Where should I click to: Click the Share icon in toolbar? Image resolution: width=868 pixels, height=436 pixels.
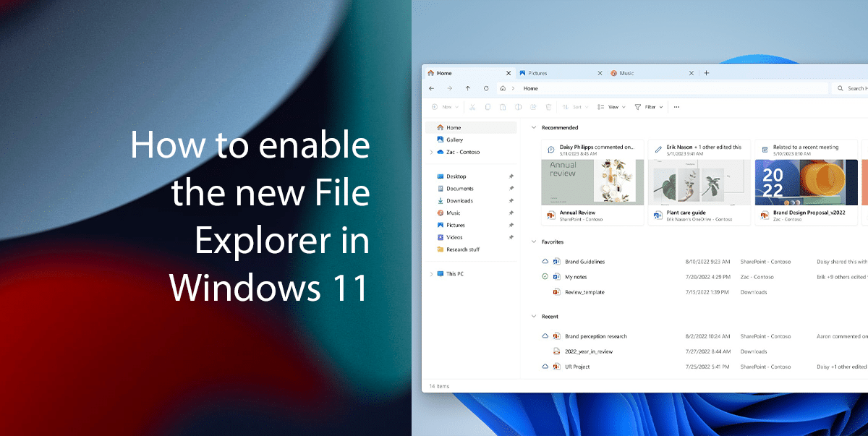click(533, 107)
